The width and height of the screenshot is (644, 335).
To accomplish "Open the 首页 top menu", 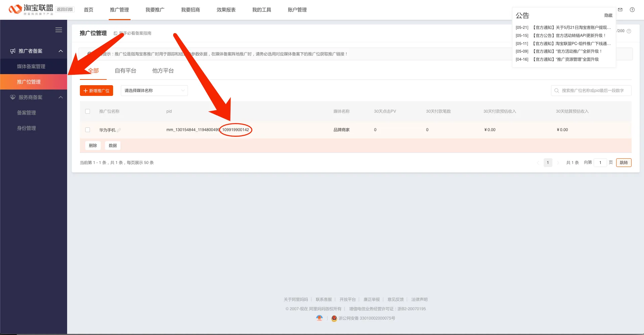I will pos(89,10).
